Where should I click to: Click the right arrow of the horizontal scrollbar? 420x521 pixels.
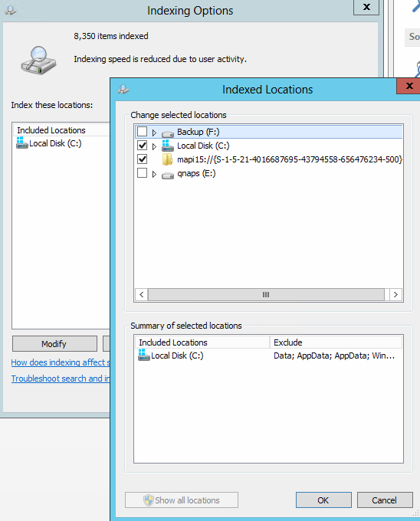click(395, 295)
